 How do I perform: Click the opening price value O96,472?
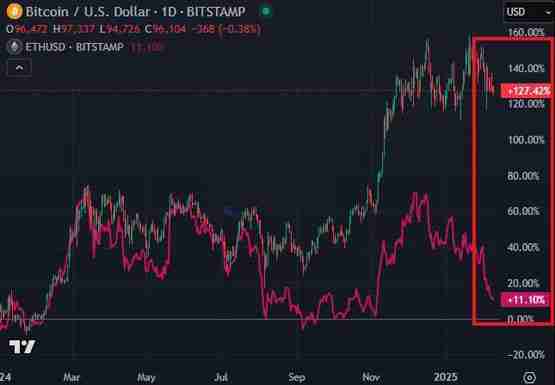pyautogui.click(x=27, y=29)
